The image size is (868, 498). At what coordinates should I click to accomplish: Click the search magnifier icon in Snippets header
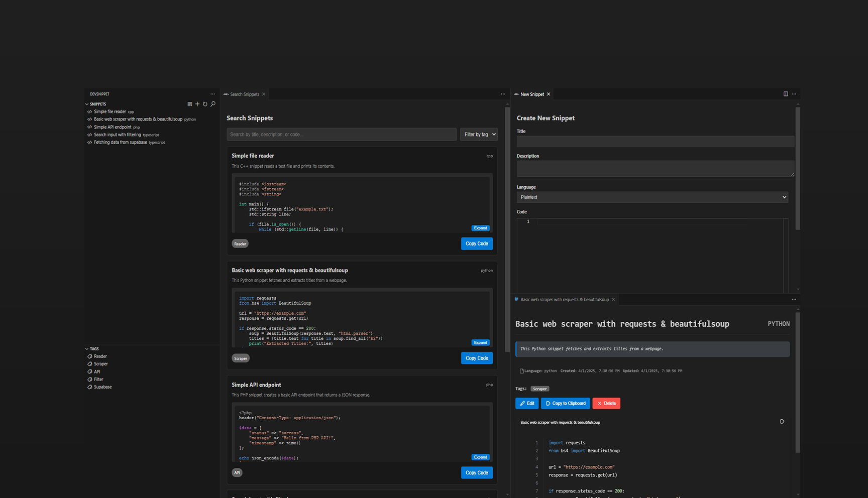(x=213, y=104)
